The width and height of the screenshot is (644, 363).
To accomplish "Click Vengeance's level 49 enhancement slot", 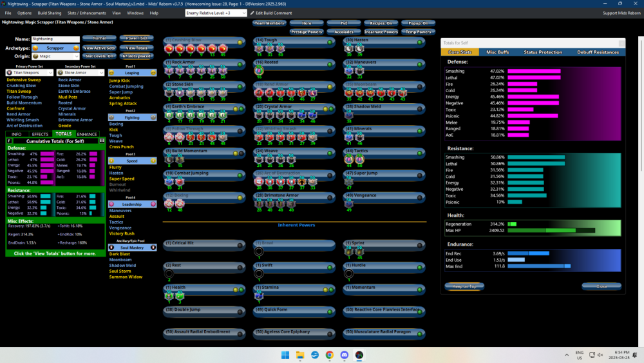I will [x=348, y=204].
